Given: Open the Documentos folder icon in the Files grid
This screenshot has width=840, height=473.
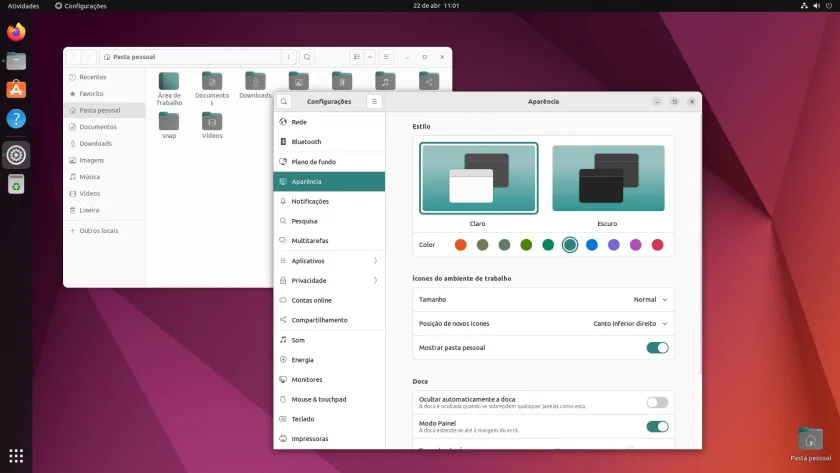Looking at the screenshot, I should coord(212,88).
